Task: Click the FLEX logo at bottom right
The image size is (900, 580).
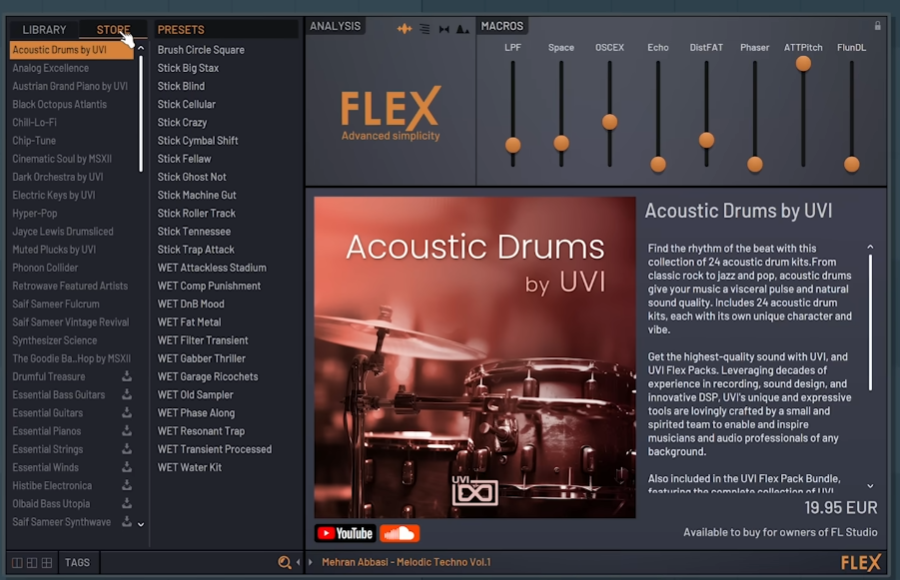Action: point(860,563)
